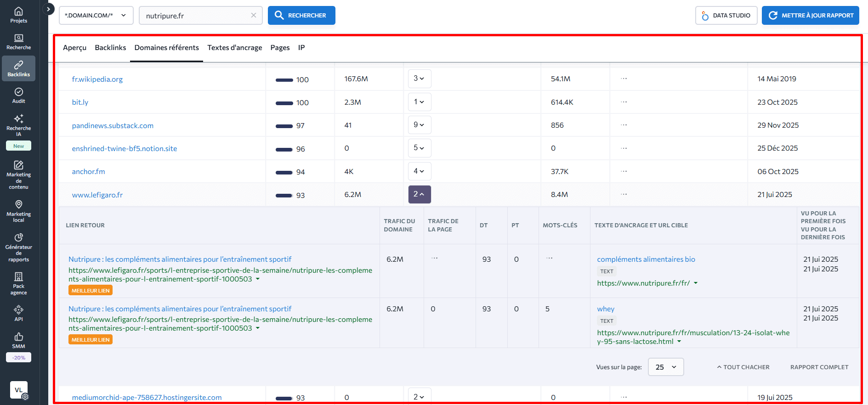The height and width of the screenshot is (405, 868).
Task: Click the LIEN RETOUR column header
Action: click(x=85, y=225)
